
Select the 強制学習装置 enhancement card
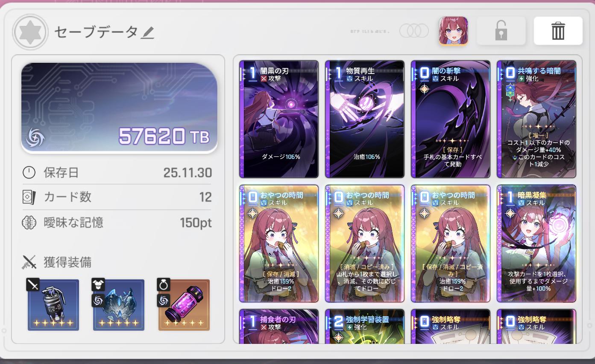point(365,326)
